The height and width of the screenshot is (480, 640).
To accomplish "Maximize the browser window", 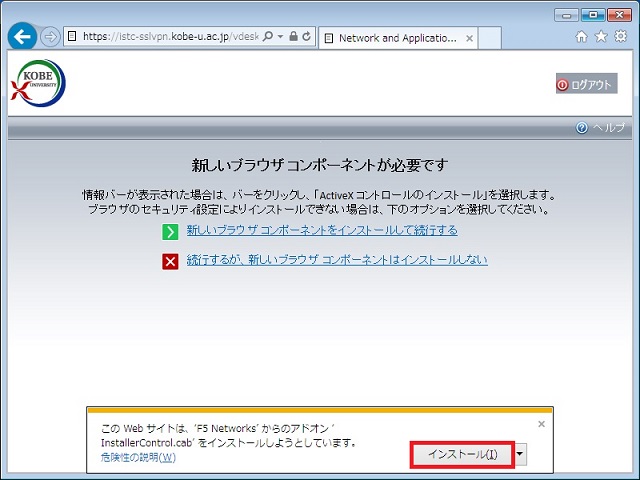I will tap(593, 16).
